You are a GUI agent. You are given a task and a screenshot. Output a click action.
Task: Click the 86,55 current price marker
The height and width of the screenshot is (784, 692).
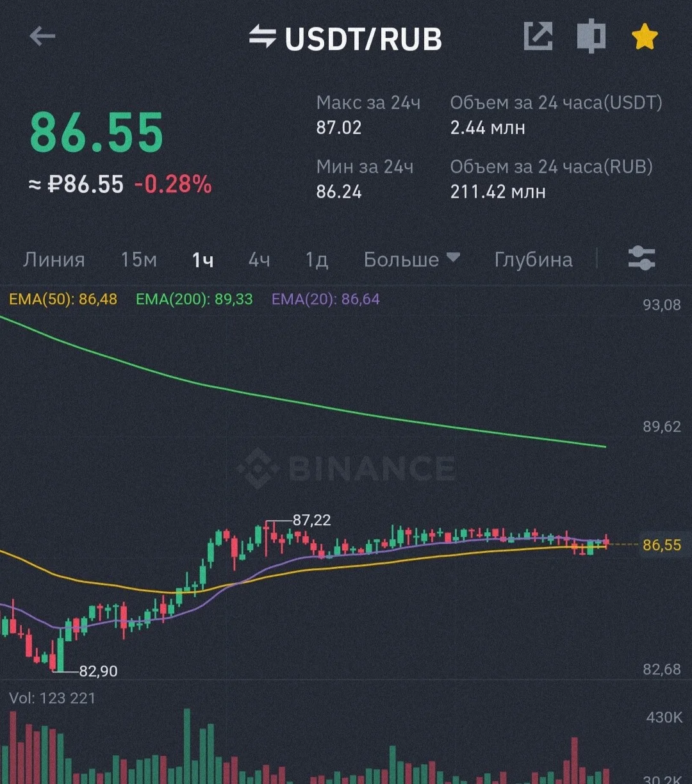[x=662, y=545]
